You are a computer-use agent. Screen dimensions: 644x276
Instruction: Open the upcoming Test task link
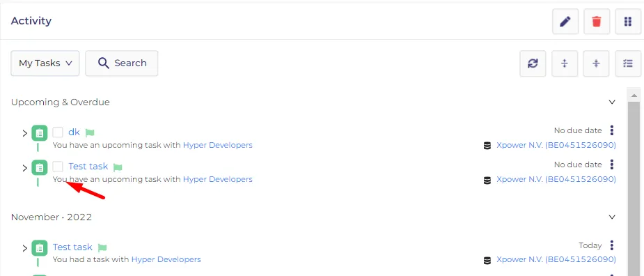88,166
